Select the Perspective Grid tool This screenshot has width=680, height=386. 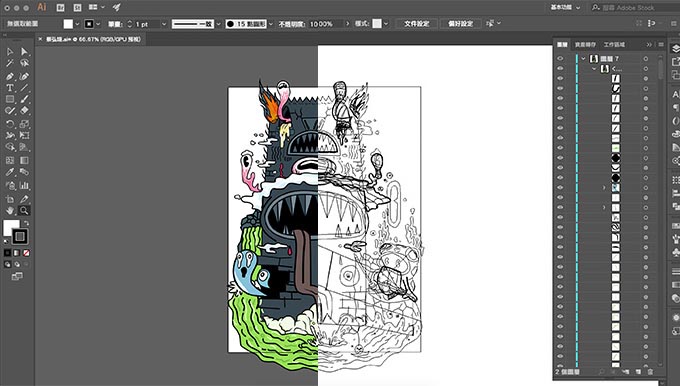pos(24,147)
